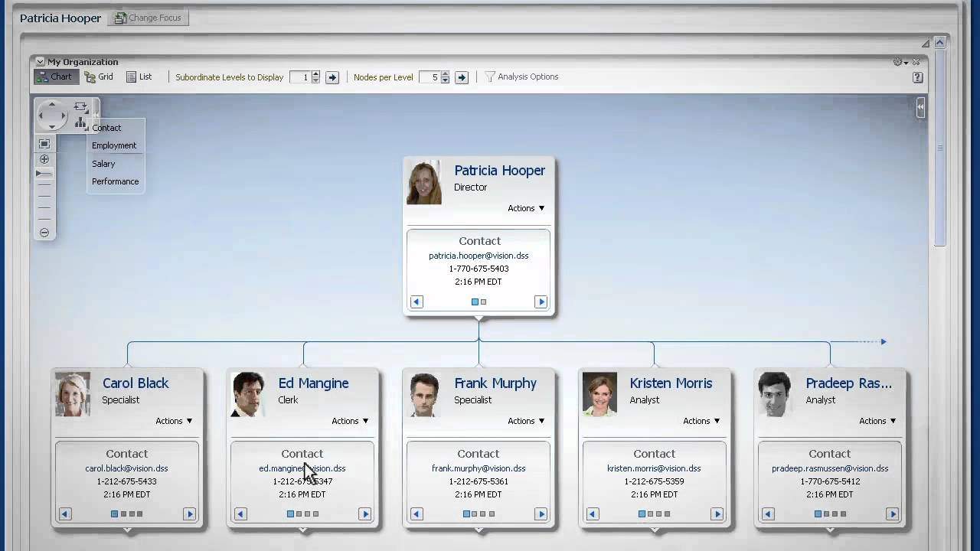This screenshot has height=551, width=980.
Task: Click Carol Black's photo thumbnail
Action: click(73, 395)
